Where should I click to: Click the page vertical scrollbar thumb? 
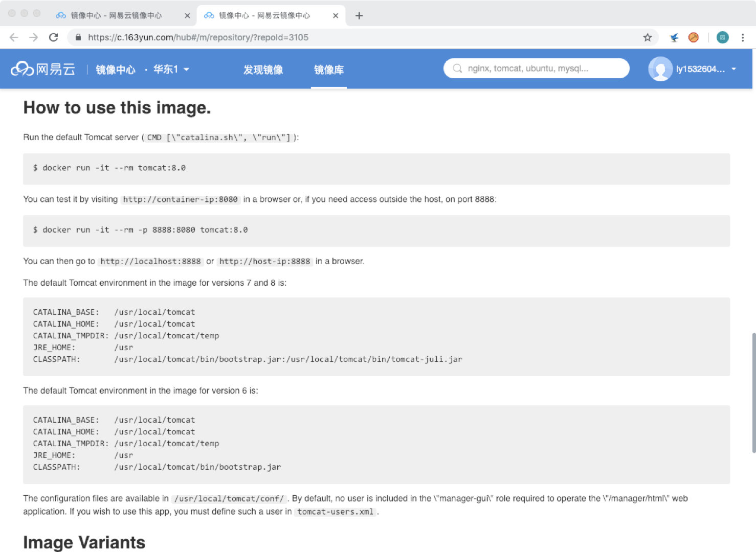(753, 393)
